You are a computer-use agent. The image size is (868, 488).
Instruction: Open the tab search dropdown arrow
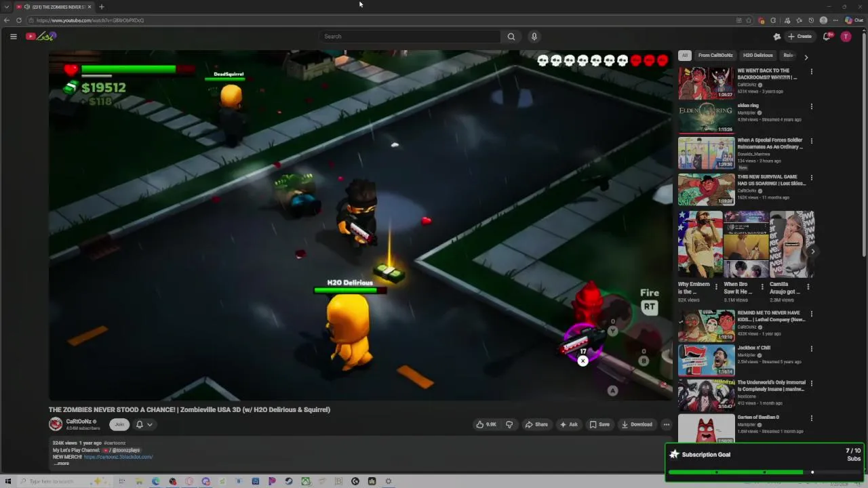7,7
